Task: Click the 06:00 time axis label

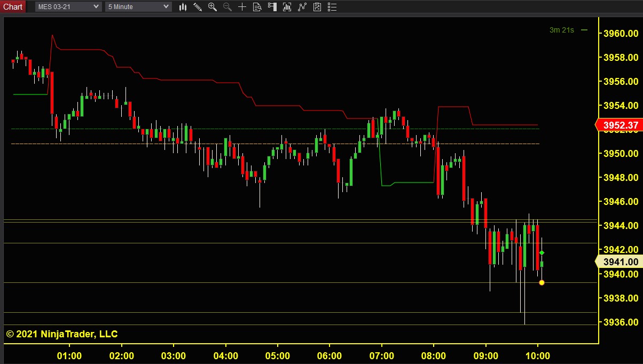Action: tap(330, 356)
